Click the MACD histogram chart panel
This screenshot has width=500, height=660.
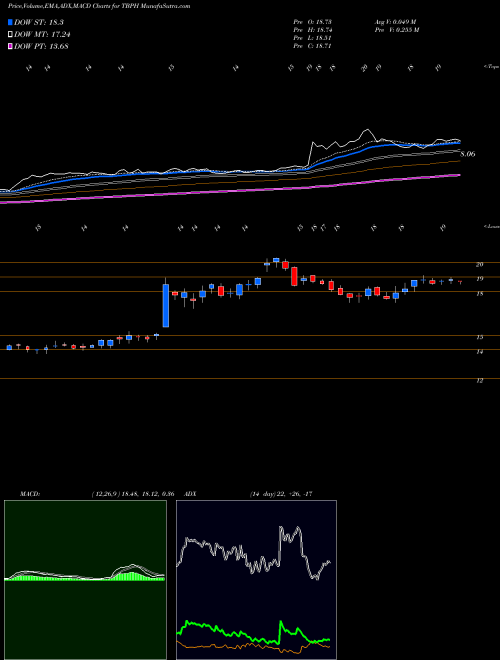pos(85,580)
